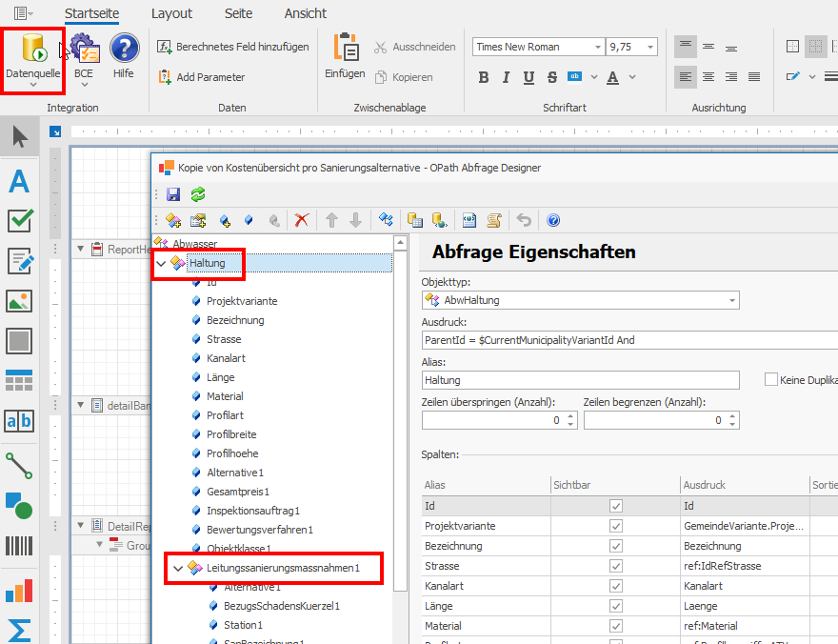Select the label text tool 'A'
This screenshot has width=838, height=644.
tap(19, 180)
